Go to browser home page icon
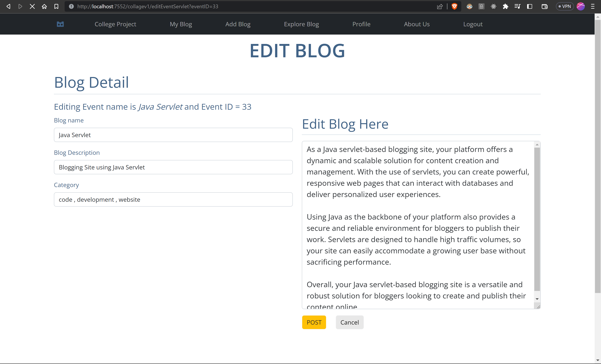Screen dimensions: 601x364 click(44, 6)
